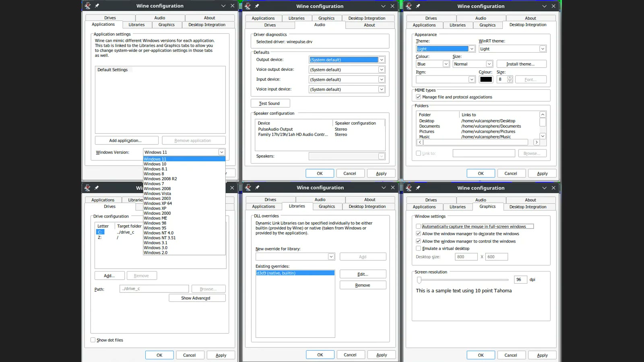Viewport: 644px width, 362px height.
Task: Click the Show Advanced button
Action: point(197,298)
